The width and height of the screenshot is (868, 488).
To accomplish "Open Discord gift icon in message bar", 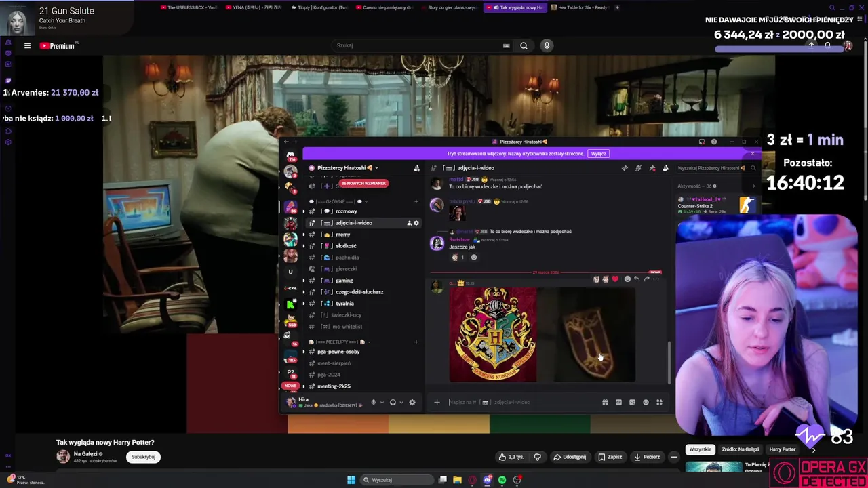I will coord(605,403).
